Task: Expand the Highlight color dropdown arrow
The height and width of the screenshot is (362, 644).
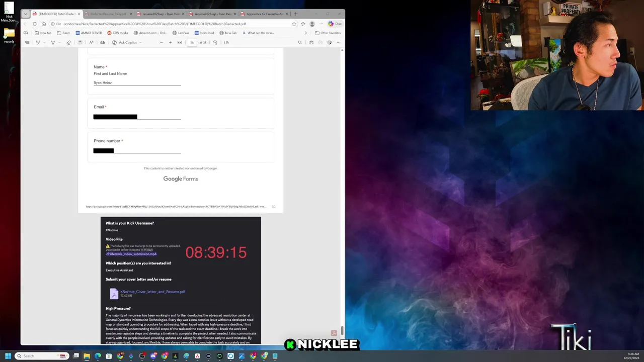Action: 44,42
